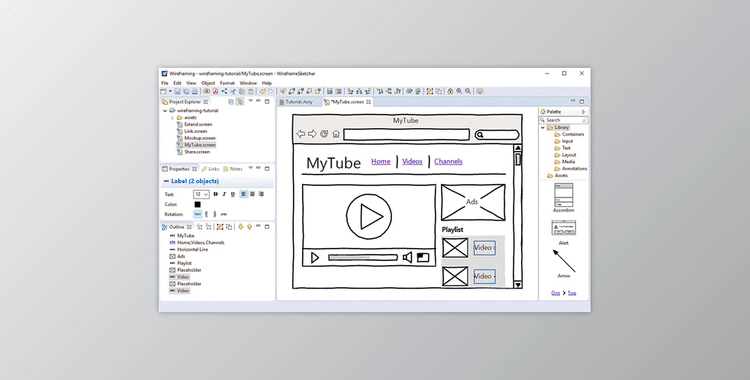
Task: Click the Copy icon in the toolbar
Action: coord(242,91)
